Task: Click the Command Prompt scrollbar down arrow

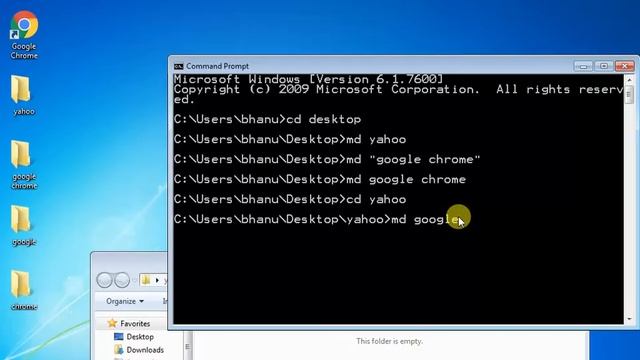Action: click(629, 319)
